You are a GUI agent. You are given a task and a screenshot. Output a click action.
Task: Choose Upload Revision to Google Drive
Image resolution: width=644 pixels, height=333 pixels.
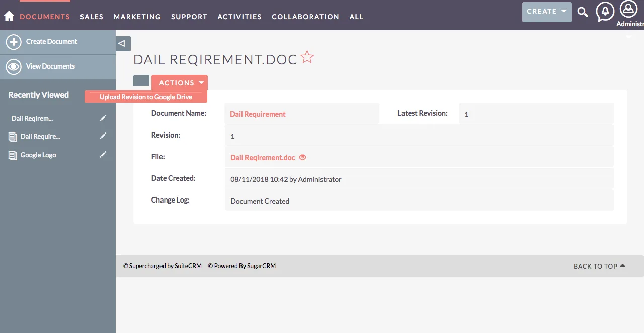tap(146, 97)
